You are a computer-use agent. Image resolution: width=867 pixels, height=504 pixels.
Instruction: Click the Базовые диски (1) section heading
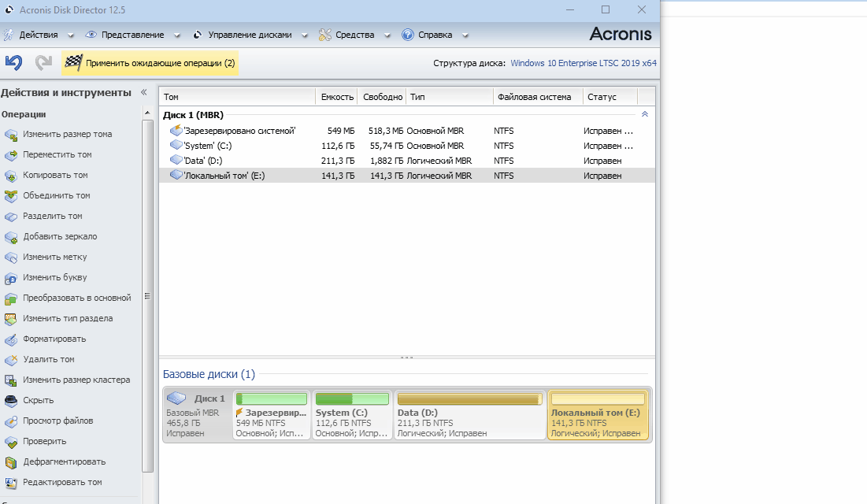pyautogui.click(x=209, y=375)
